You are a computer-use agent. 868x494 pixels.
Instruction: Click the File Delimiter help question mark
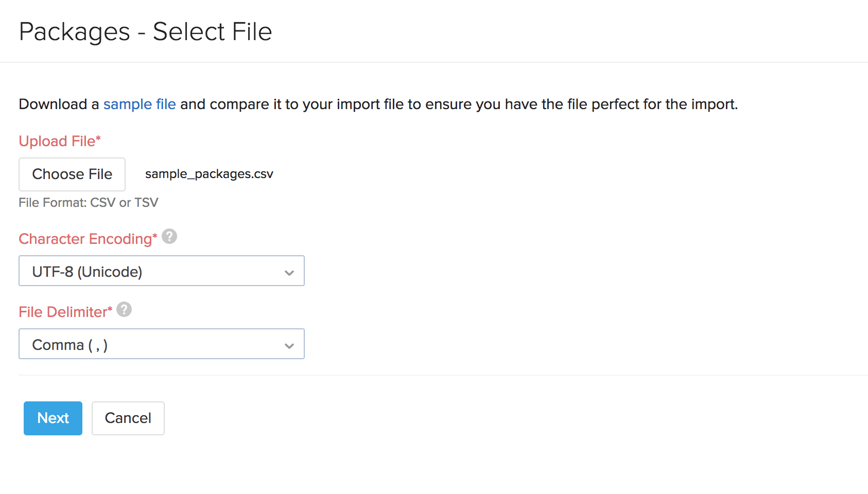tap(124, 309)
